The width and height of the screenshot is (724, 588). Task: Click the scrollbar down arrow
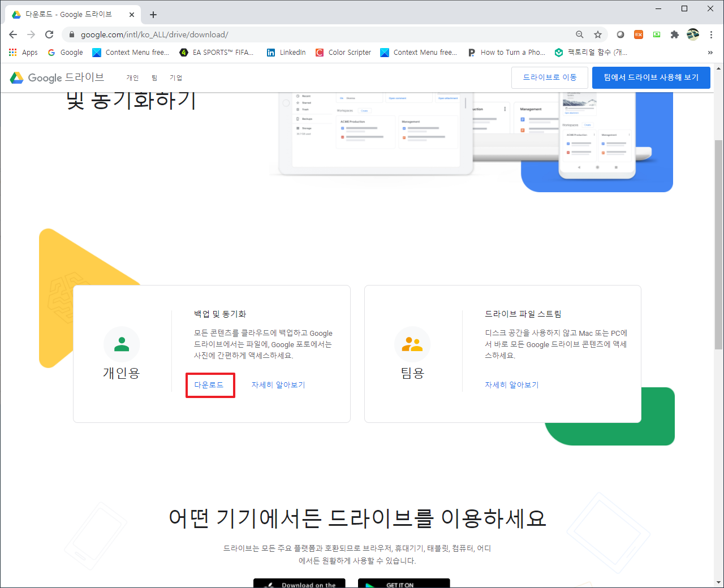pos(718,582)
